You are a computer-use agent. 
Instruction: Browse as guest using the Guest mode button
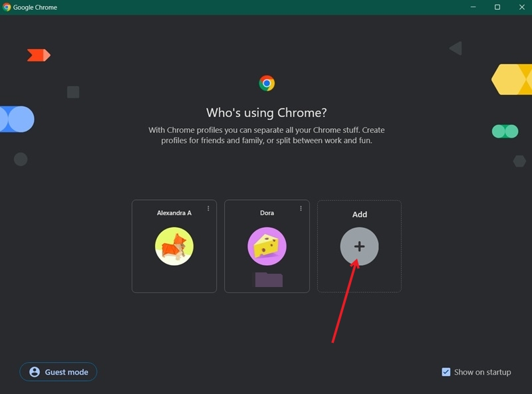(x=58, y=372)
